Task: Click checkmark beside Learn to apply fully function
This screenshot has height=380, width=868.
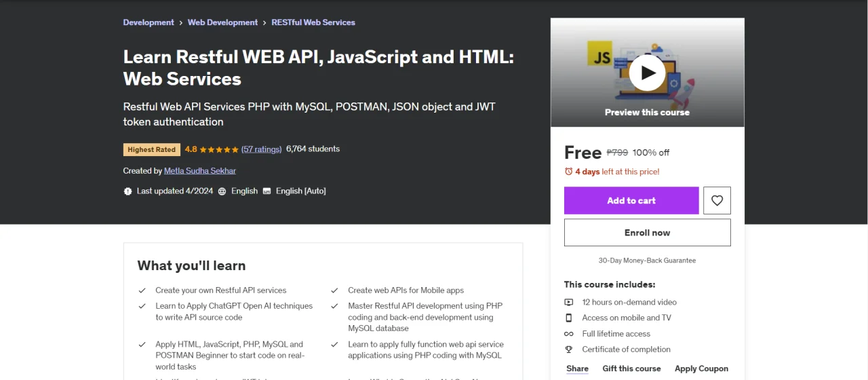Action: pos(335,345)
